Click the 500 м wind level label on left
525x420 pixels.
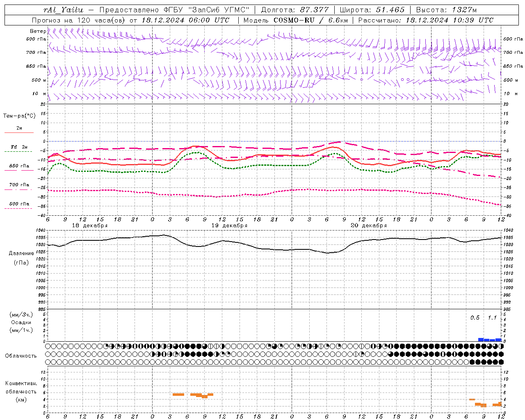[x=39, y=80]
